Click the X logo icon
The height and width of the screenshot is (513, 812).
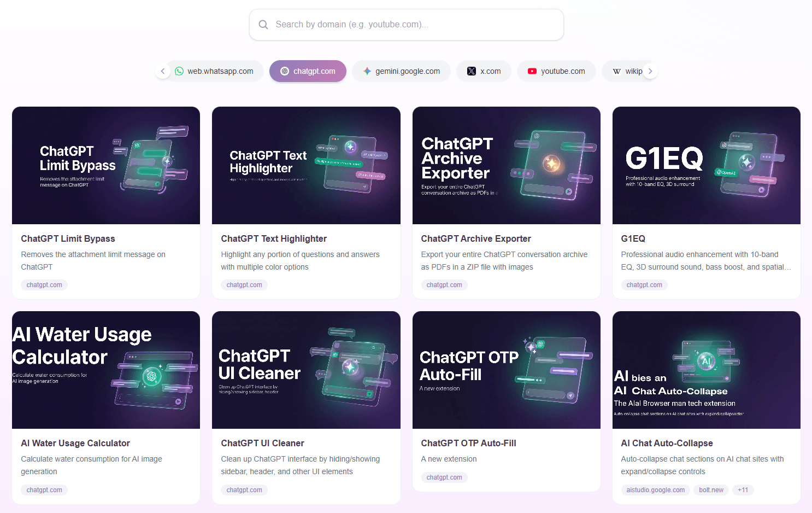(472, 71)
